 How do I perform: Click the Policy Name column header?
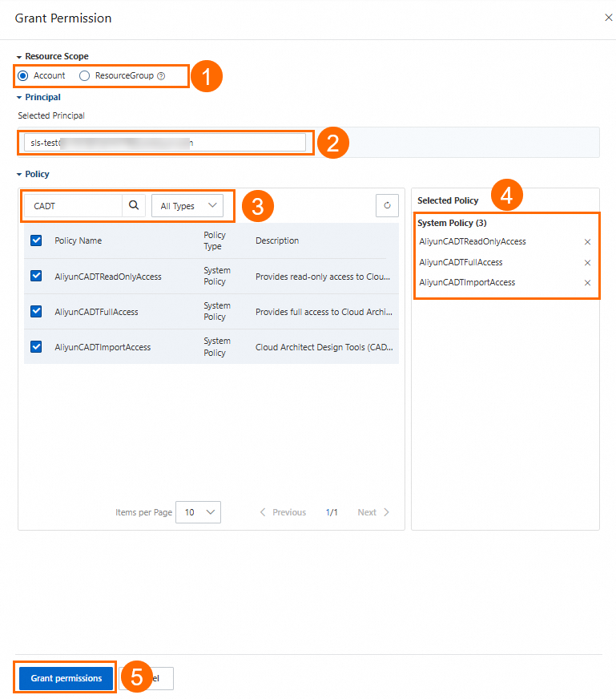pos(78,240)
